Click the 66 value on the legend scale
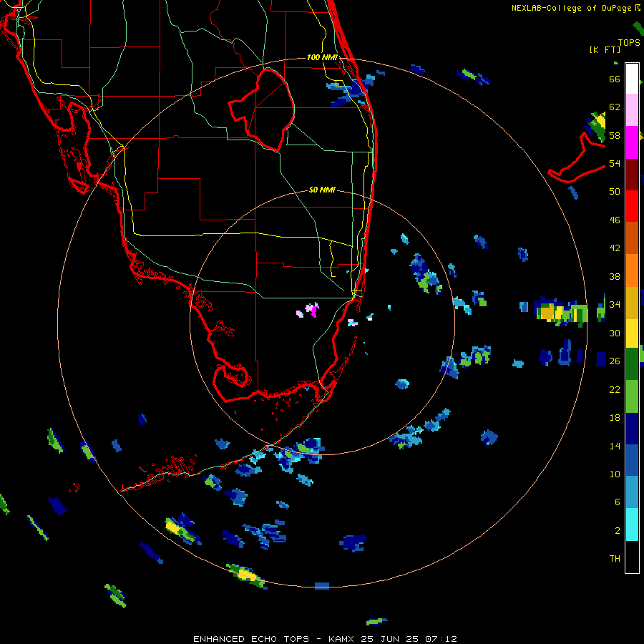644x644 pixels. pyautogui.click(x=615, y=79)
